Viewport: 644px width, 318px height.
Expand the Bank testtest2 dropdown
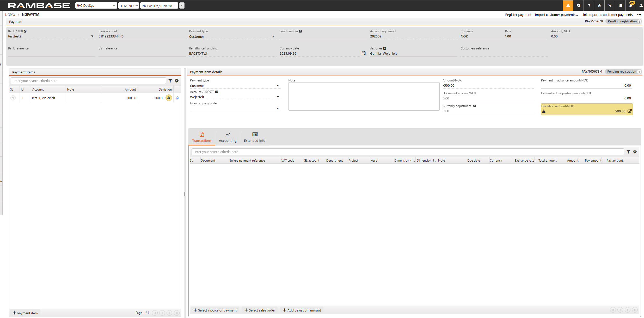(92, 36)
